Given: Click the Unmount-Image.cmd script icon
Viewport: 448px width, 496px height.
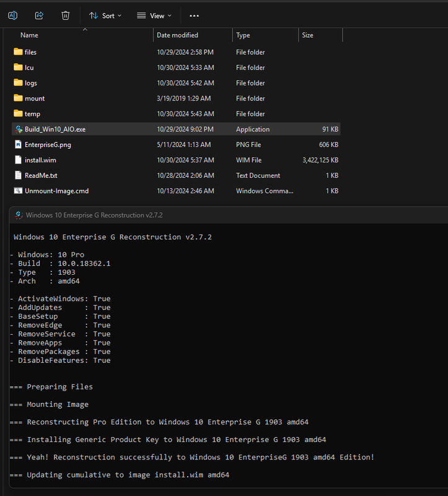Looking at the screenshot, I should click(18, 191).
